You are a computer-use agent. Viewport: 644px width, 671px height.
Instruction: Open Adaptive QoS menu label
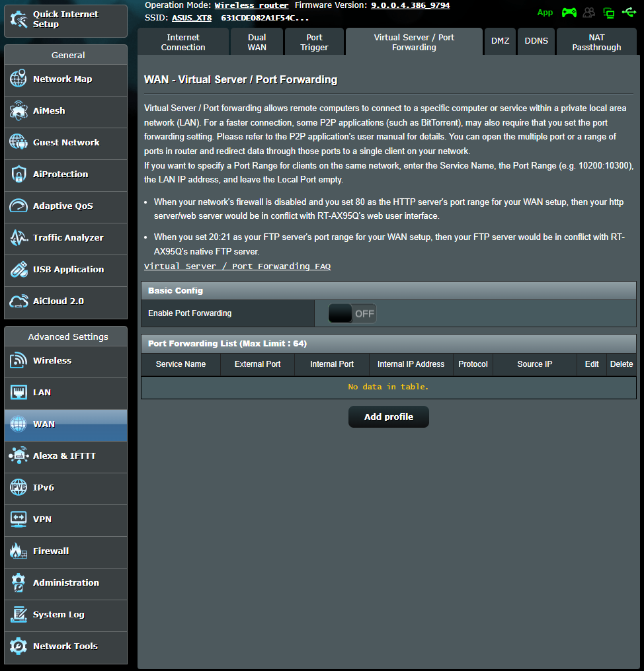tap(63, 206)
